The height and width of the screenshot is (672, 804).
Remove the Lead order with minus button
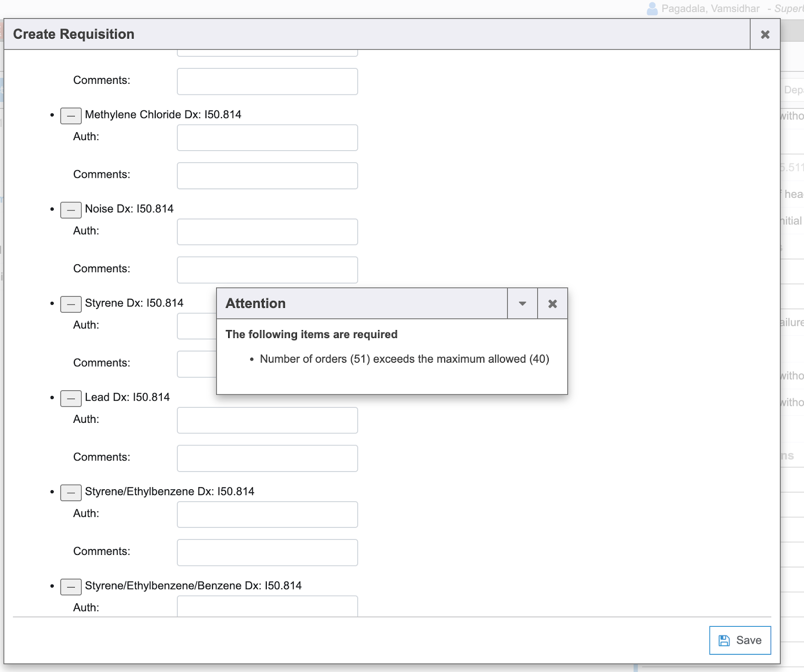(71, 398)
